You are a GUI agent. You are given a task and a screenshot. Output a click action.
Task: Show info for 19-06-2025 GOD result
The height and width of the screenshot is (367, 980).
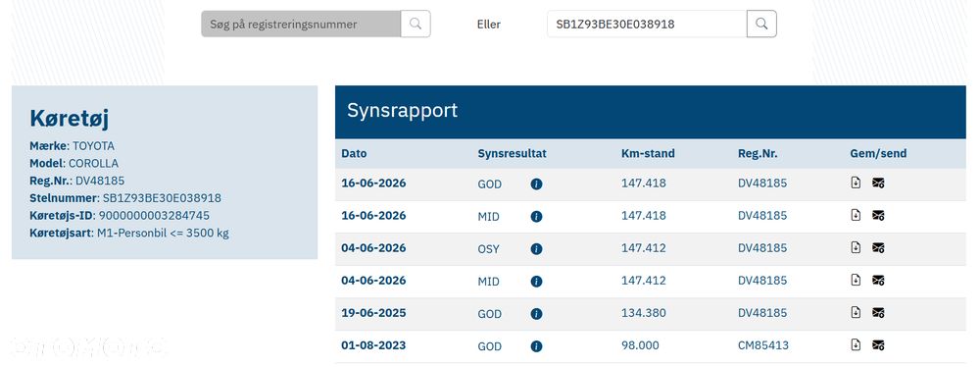click(536, 313)
